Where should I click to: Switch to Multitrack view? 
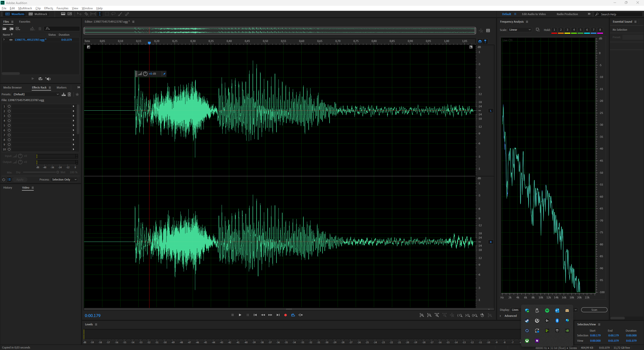click(x=38, y=14)
